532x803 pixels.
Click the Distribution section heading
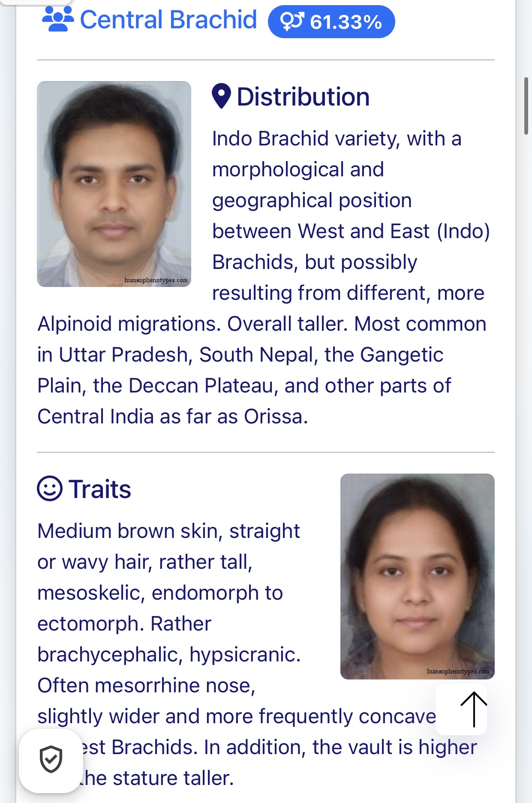(x=303, y=97)
